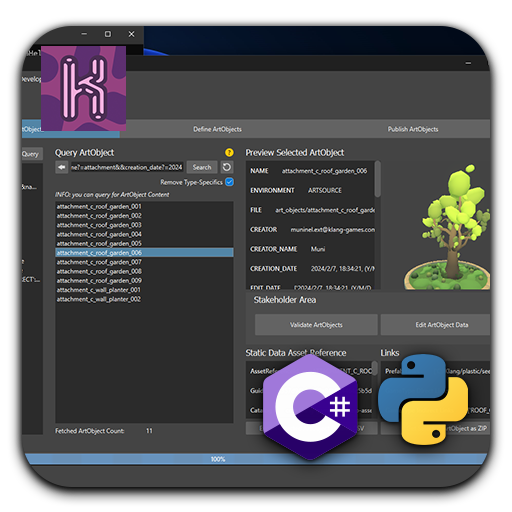Screen dimensions: 512x512
Task: Click the 100% progress bar
Action: [256, 459]
